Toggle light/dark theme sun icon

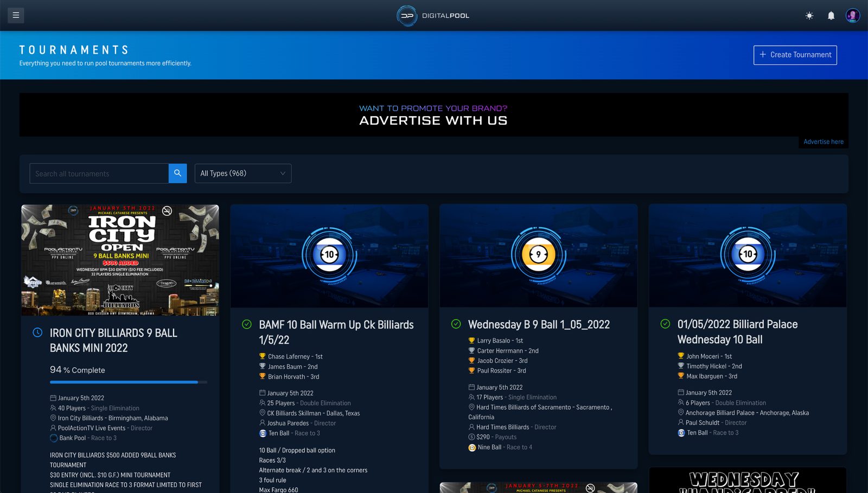(x=809, y=16)
